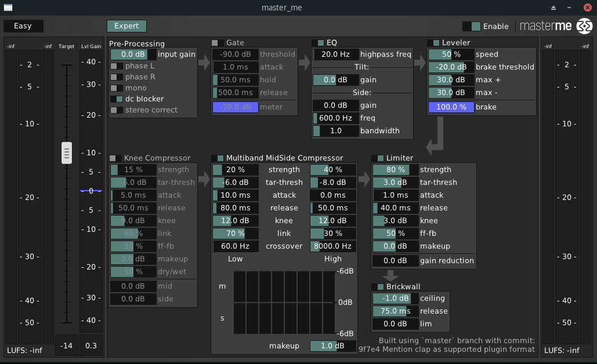Click the Limiter release slider
Screen dimensions: 597x364
point(396,208)
